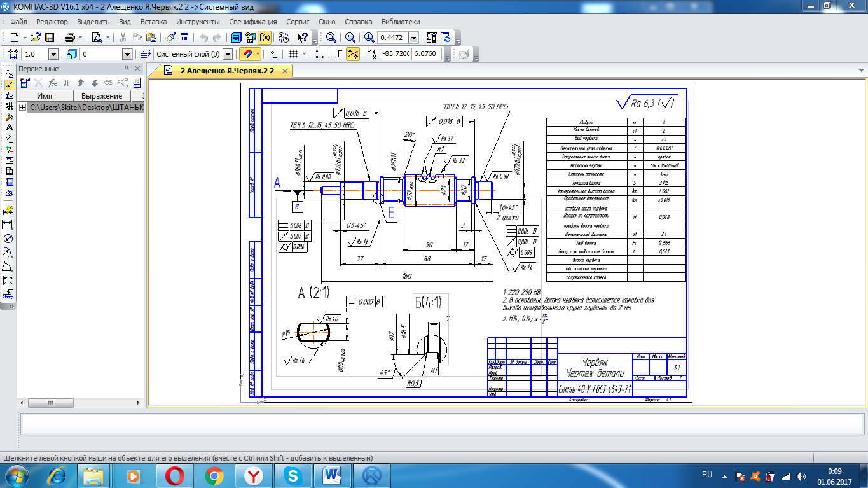Toggle the highlighted rounding mode button
The image size is (868, 488).
pyautogui.click(x=352, y=54)
